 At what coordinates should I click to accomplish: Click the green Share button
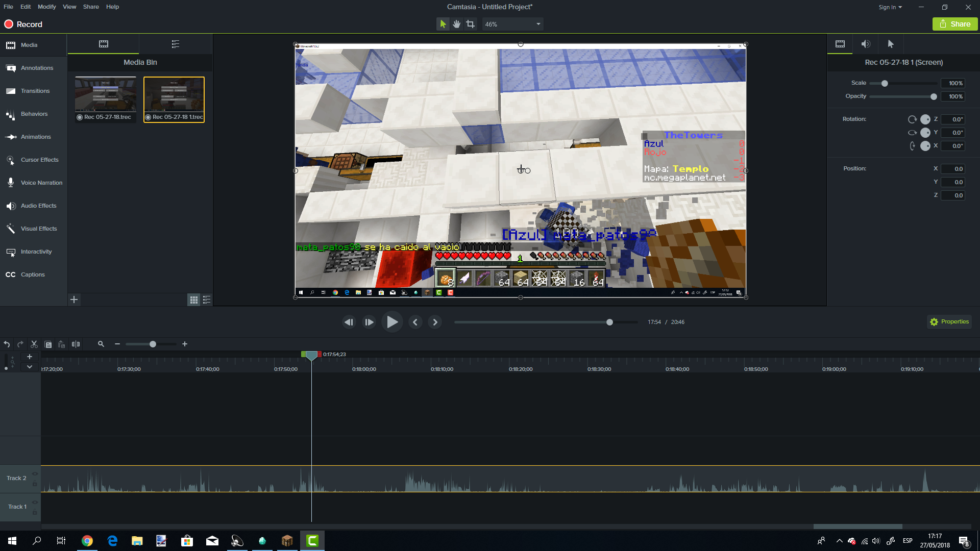(955, 24)
